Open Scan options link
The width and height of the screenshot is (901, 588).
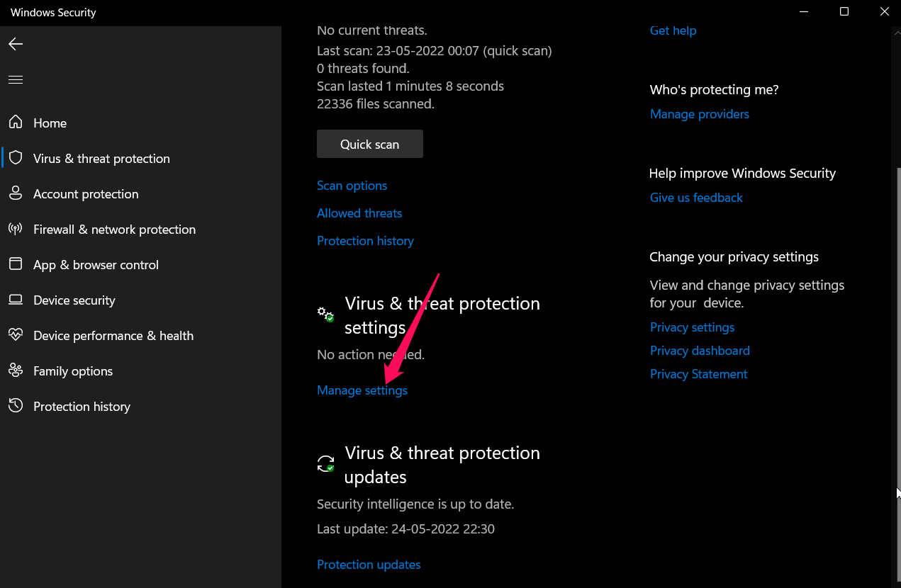click(352, 186)
